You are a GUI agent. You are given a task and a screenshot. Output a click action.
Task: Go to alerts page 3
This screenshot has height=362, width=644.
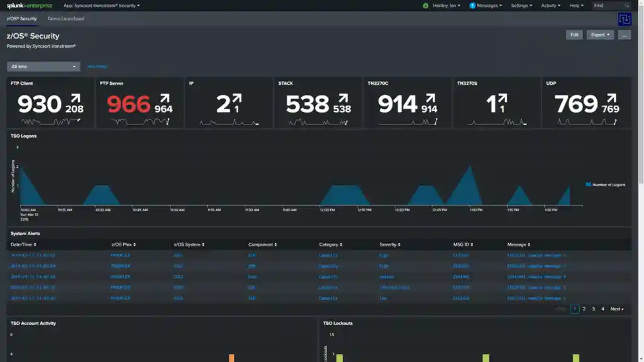point(593,309)
